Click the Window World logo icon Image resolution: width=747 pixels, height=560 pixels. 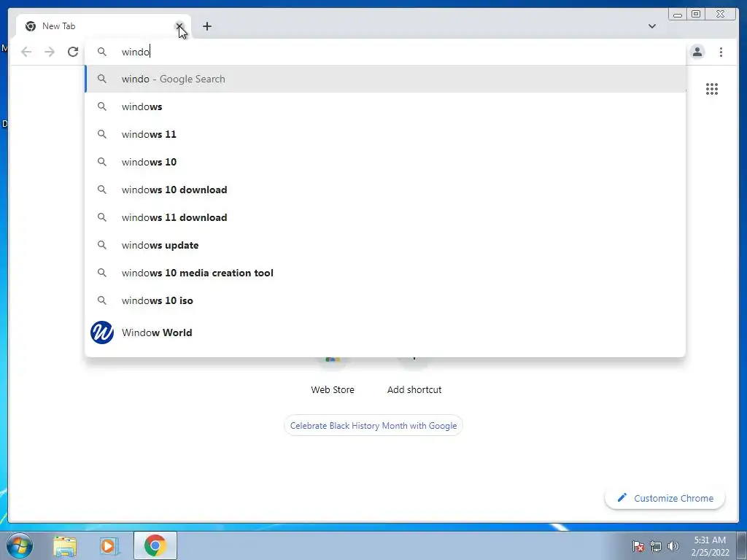102,332
